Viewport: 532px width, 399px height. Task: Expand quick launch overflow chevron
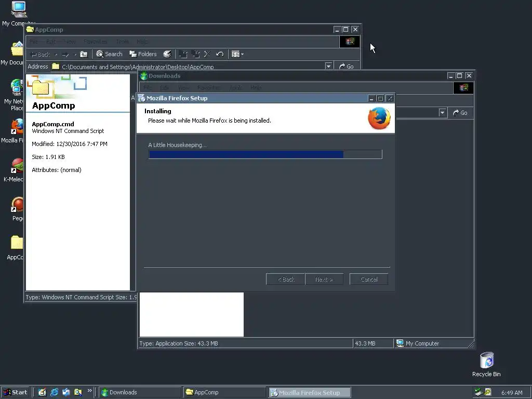89,391
